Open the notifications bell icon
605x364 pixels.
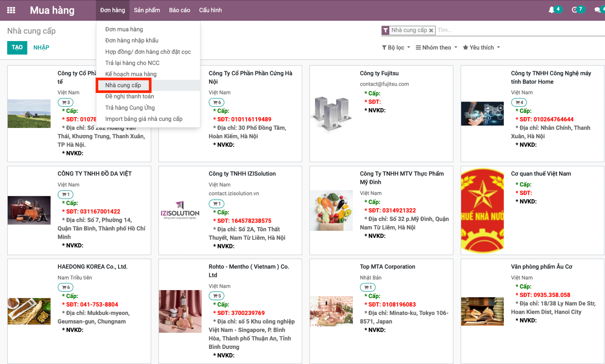[x=551, y=10]
